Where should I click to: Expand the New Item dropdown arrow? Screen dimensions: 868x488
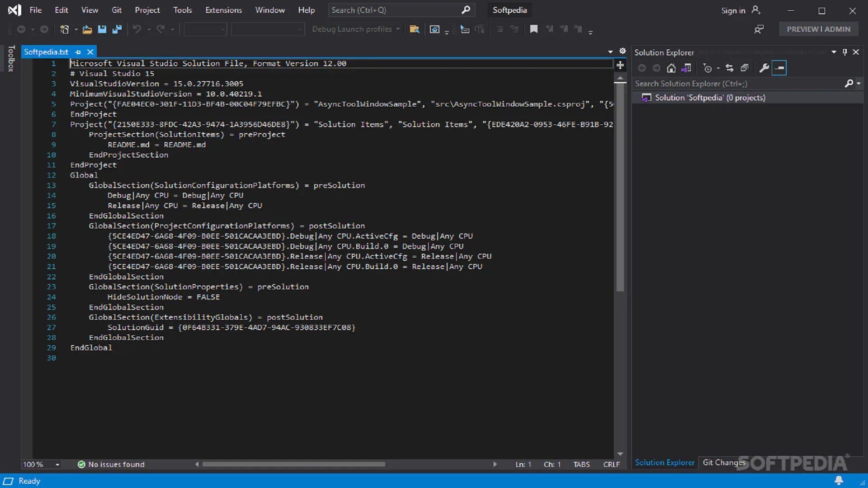(76, 29)
